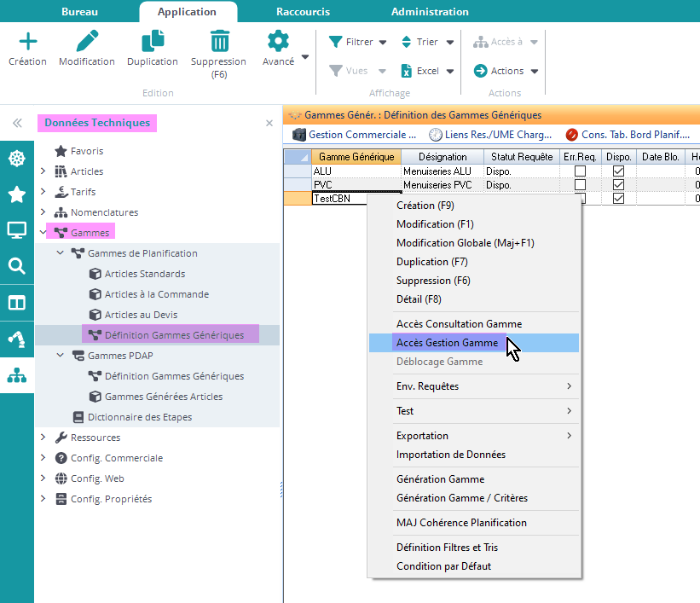Screen dimensions: 700x603
Task: Click the star favorites sidebar icon
Action: [16, 194]
